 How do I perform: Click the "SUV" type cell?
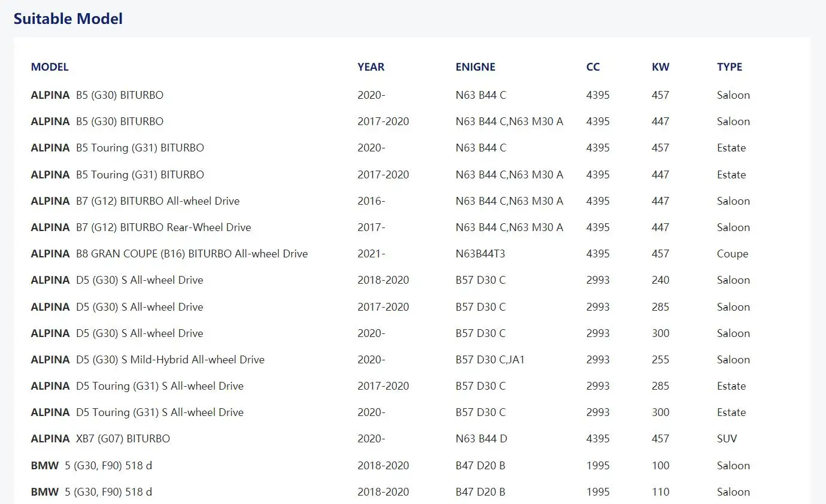(727, 439)
